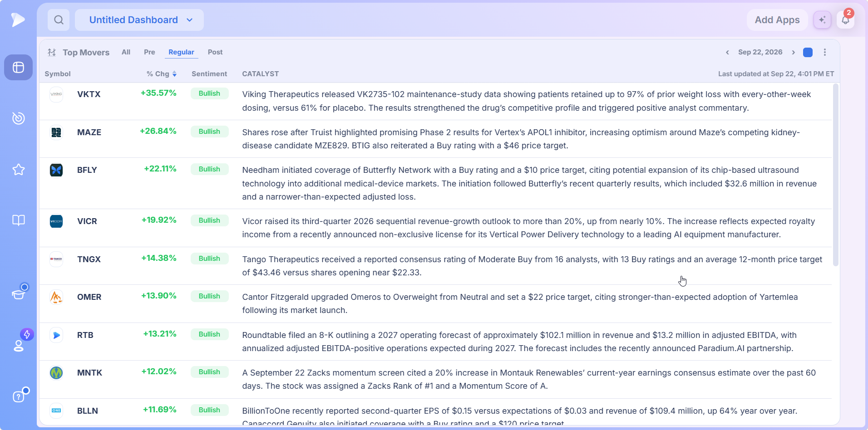Click the BLLN company logo

point(56,410)
